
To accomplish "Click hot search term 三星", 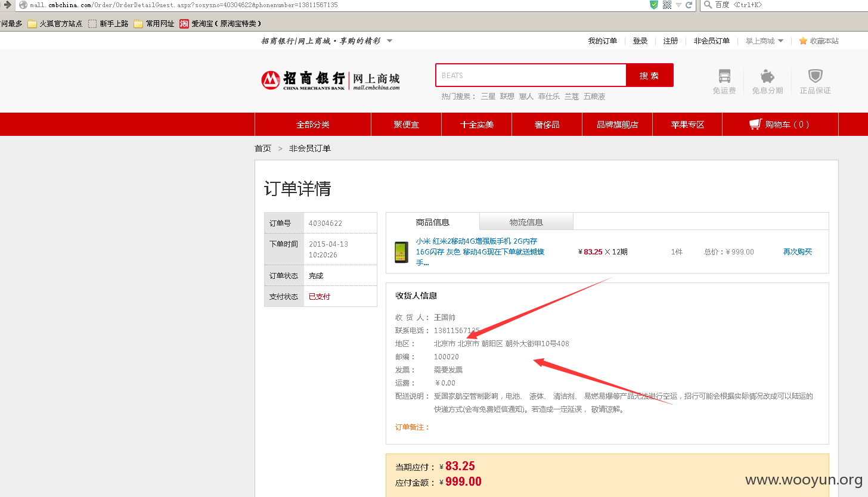I will point(488,97).
